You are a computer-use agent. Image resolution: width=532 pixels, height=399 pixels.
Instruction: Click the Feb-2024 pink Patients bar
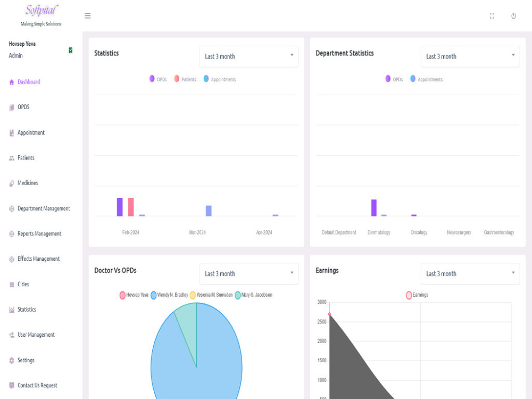click(x=131, y=207)
